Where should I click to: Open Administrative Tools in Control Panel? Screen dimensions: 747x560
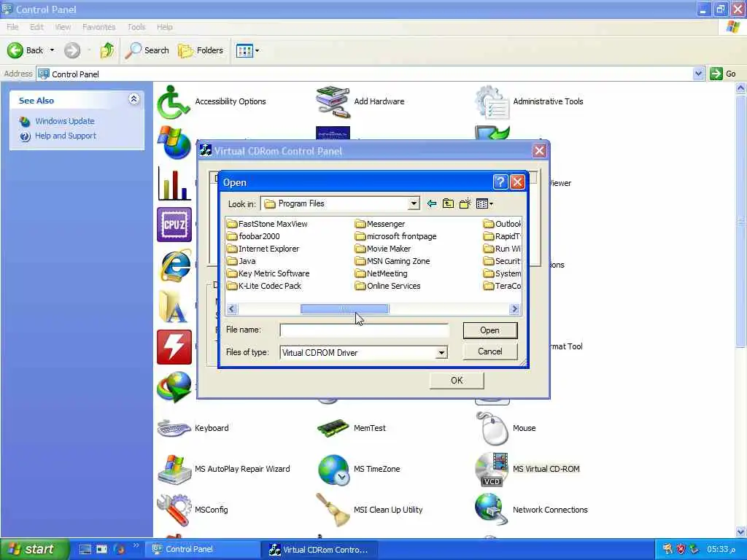(530, 101)
